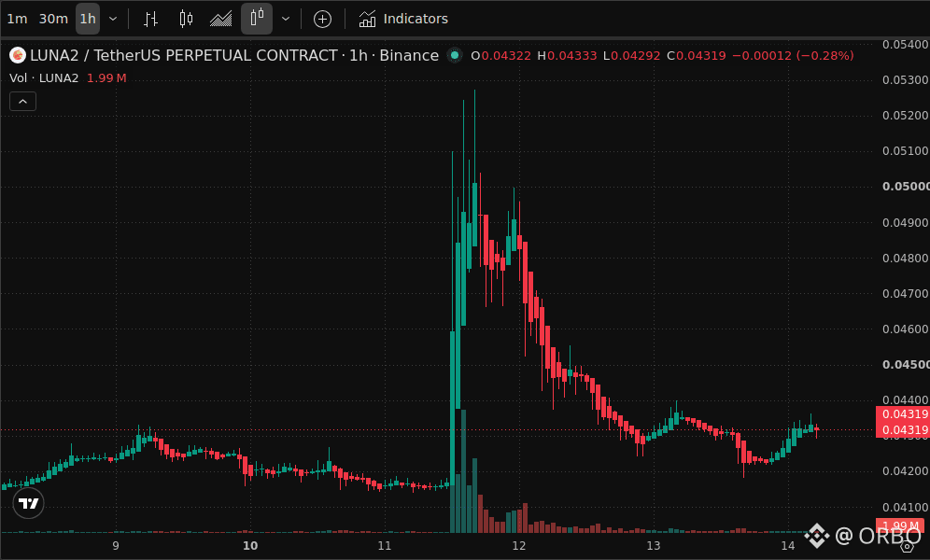Image resolution: width=930 pixels, height=560 pixels.
Task: Click the low value L0.04292
Action: [631, 56]
